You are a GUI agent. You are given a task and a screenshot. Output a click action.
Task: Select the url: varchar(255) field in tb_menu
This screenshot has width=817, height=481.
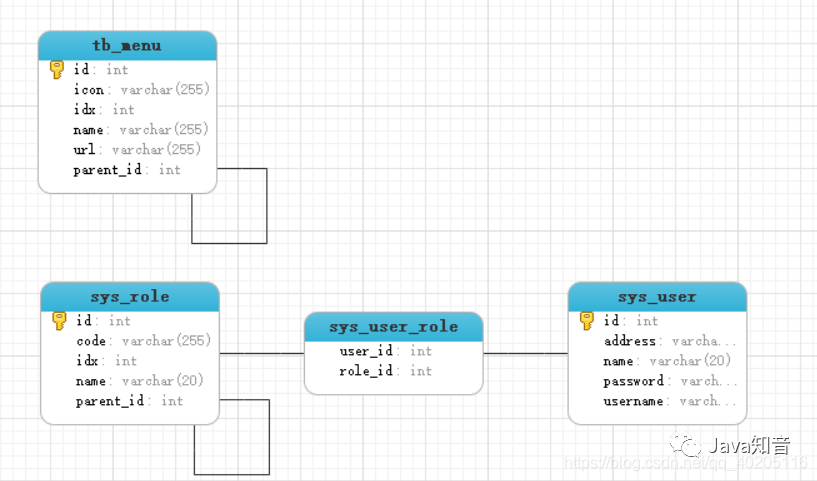click(137, 150)
